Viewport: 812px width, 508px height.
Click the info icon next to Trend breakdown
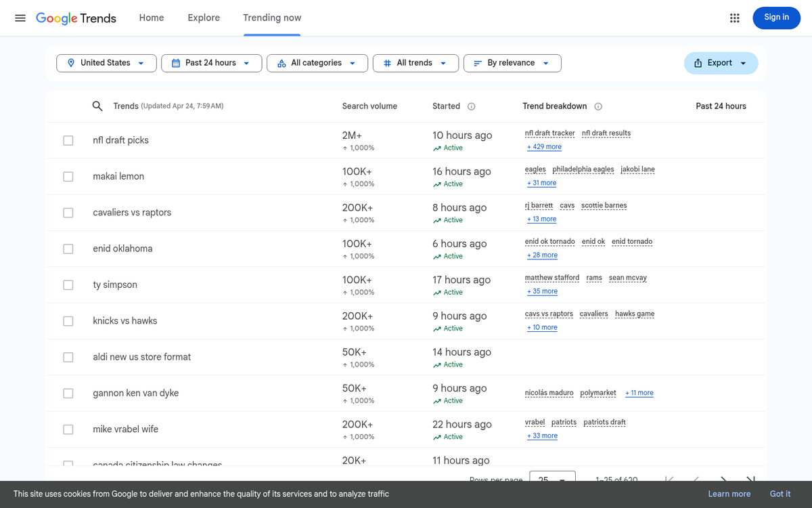pos(598,106)
